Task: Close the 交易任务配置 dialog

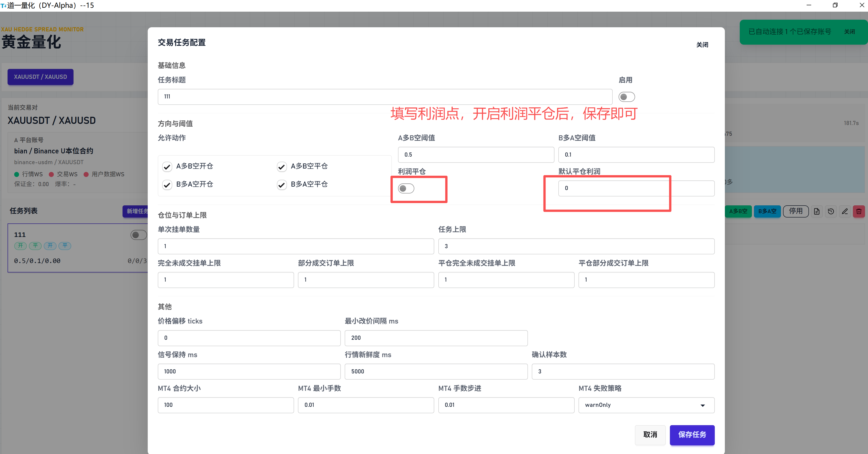Action: click(702, 45)
